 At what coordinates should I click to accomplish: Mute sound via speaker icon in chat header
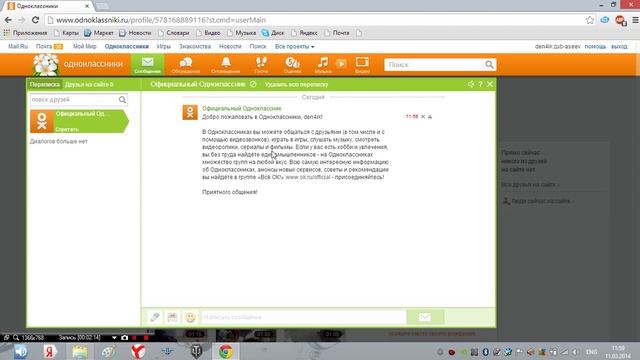click(471, 84)
